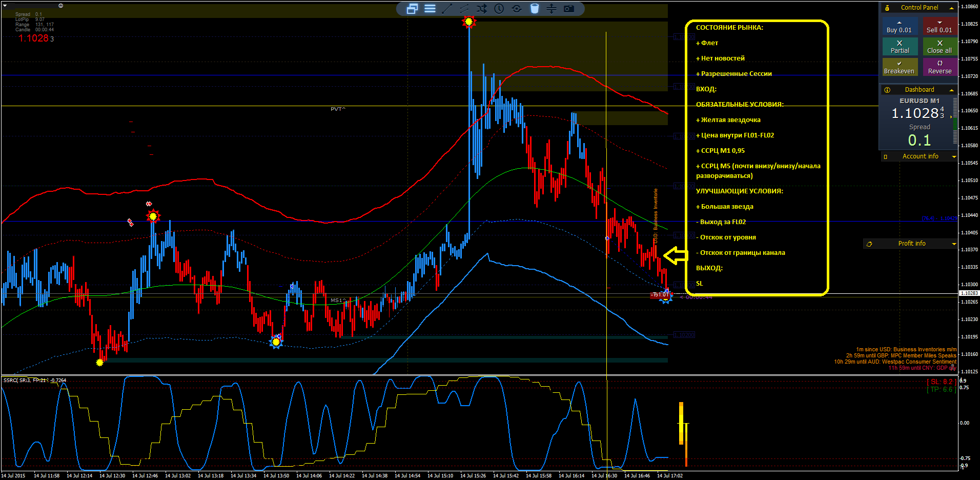The width and height of the screenshot is (980, 480).
Task: Click the GBP: MPC Member Miles Speaks news line
Action: [901, 356]
